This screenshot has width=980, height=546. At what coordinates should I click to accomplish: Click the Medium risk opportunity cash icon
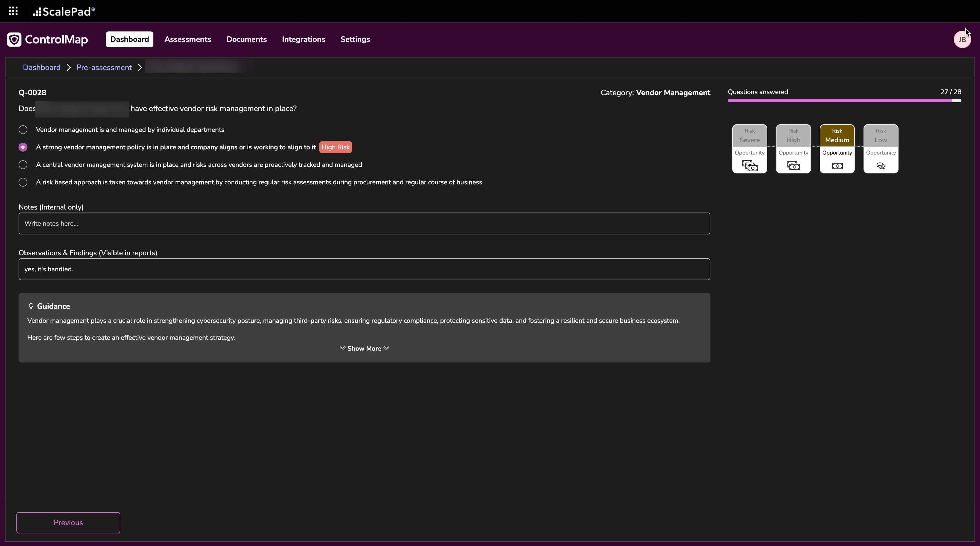837,166
